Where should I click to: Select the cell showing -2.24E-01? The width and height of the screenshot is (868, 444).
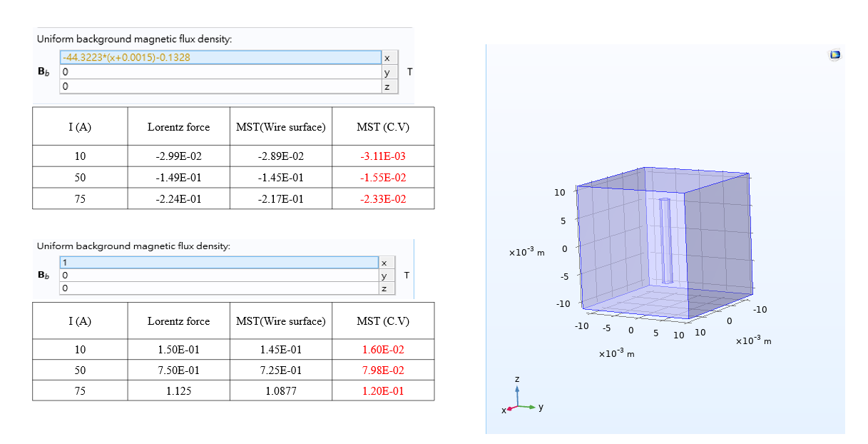pyautogui.click(x=178, y=199)
